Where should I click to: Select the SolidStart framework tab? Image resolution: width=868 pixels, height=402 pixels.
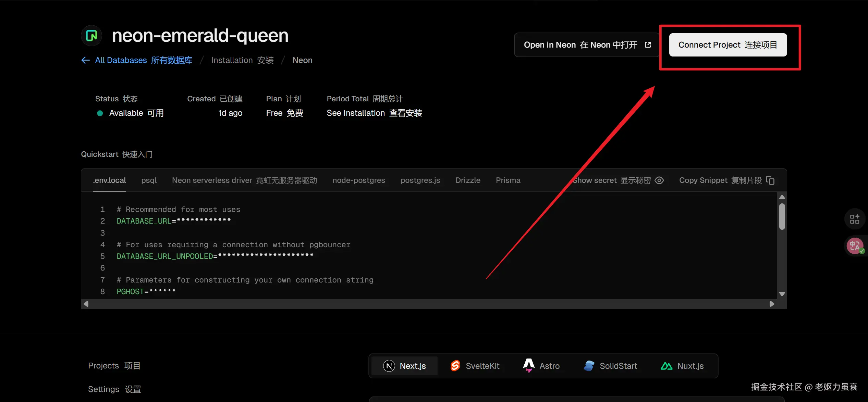point(610,366)
